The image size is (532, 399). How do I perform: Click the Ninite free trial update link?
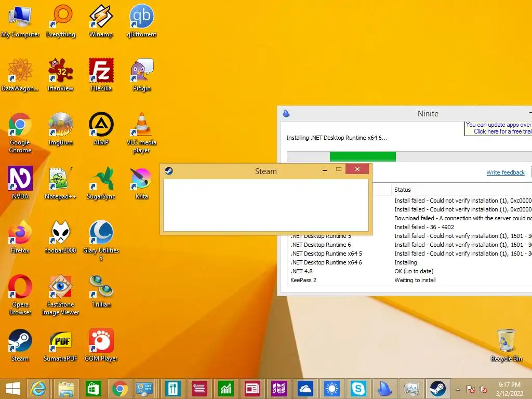click(498, 128)
